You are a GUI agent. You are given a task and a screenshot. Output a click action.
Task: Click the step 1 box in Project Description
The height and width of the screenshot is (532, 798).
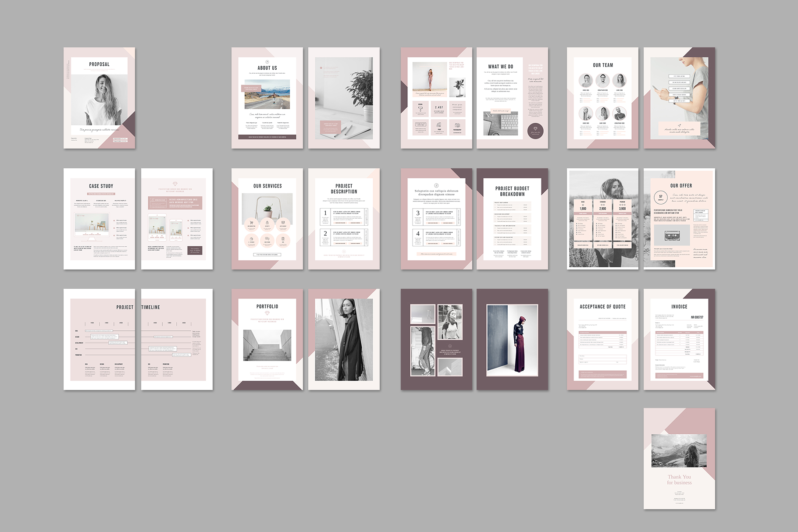click(x=325, y=216)
